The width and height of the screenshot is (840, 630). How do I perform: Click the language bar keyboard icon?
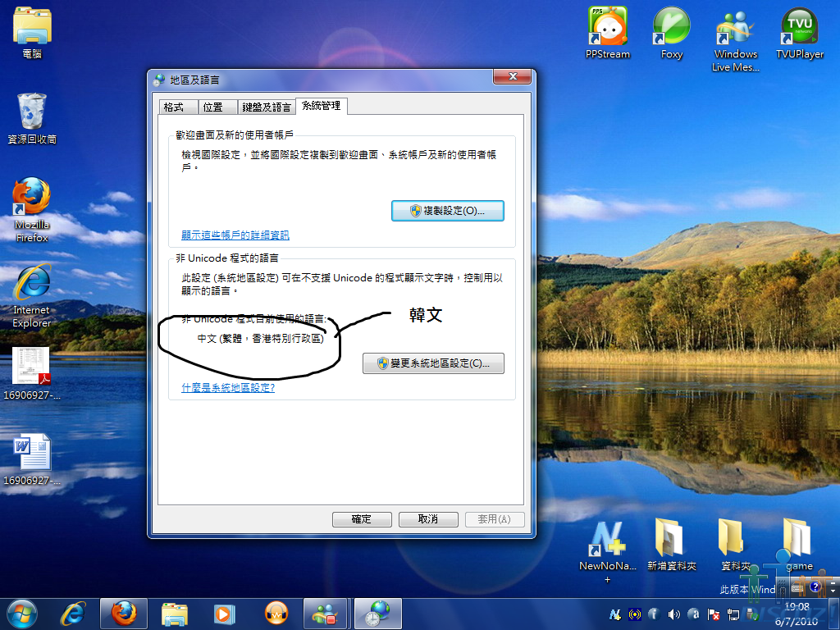(x=797, y=587)
